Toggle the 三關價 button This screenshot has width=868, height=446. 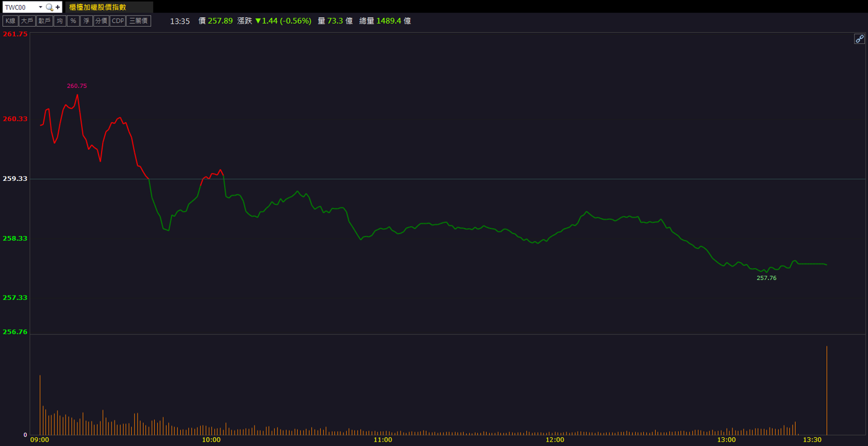point(139,21)
